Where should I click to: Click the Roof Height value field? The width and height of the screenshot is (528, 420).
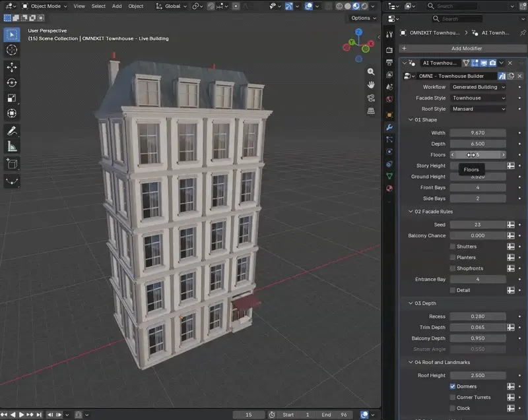(x=478, y=375)
